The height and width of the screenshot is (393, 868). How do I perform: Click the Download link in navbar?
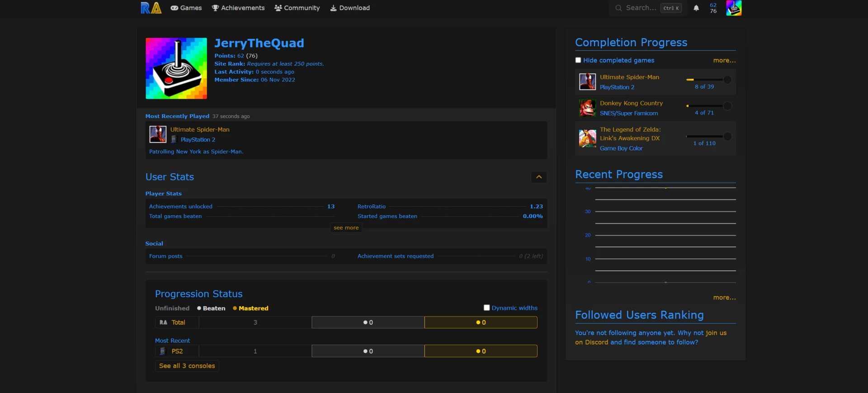click(350, 8)
